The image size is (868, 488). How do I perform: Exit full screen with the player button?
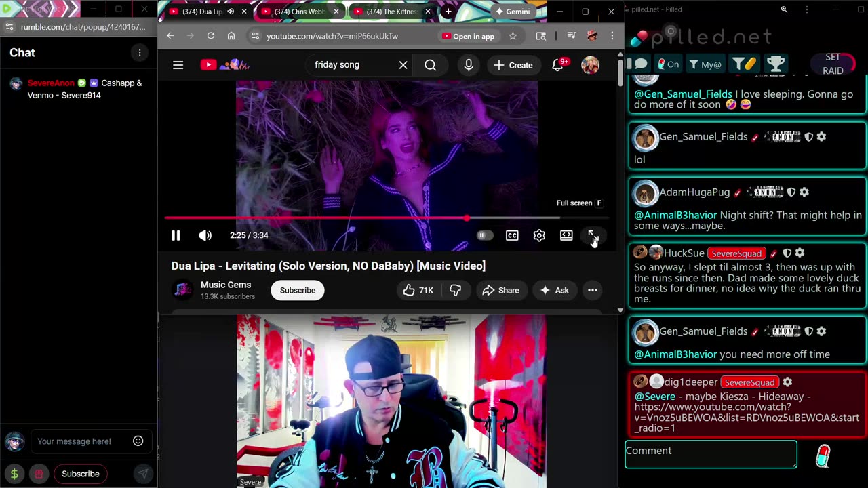593,235
